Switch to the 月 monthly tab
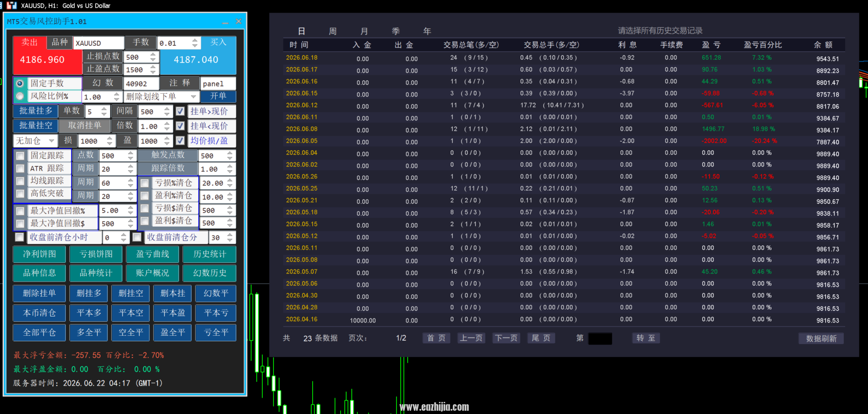This screenshot has height=414, width=868. [364, 31]
